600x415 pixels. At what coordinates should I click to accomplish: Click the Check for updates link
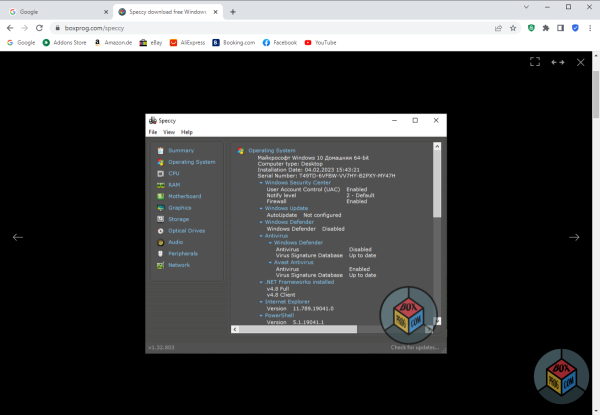pos(415,347)
